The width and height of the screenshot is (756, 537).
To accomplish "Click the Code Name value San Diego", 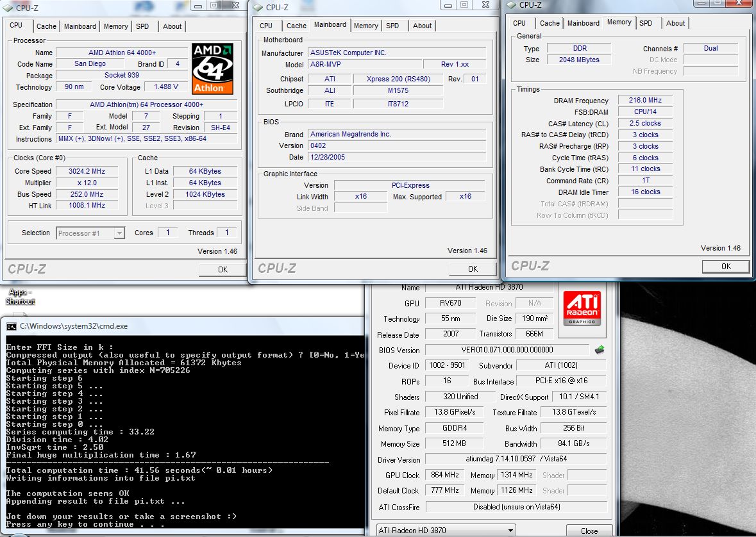I will 90,63.
